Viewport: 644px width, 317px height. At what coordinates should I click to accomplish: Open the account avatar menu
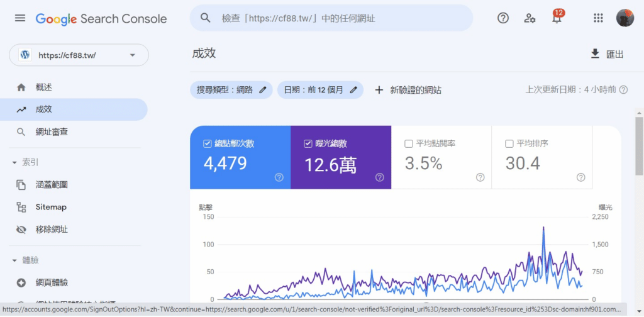[625, 18]
